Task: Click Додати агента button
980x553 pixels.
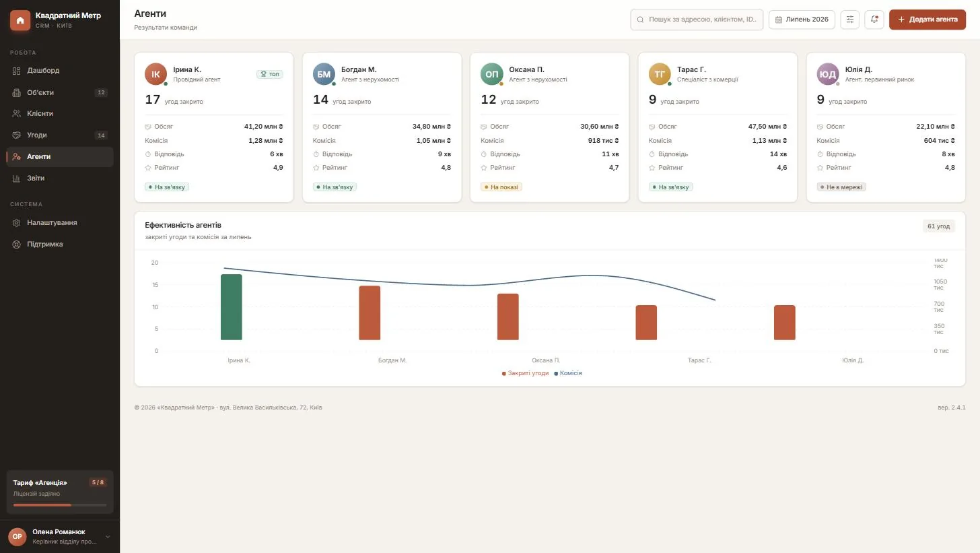Action: click(928, 20)
